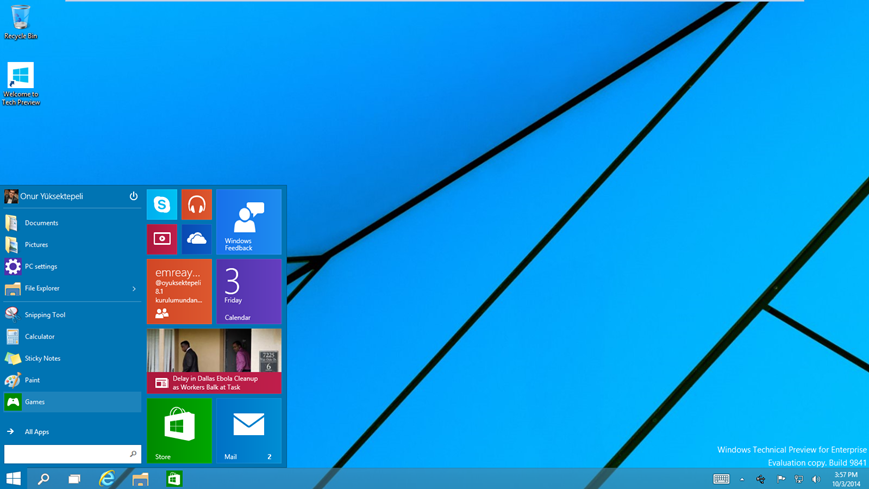This screenshot has height=489, width=869.
Task: Click the Task View taskbar button
Action: [74, 479]
